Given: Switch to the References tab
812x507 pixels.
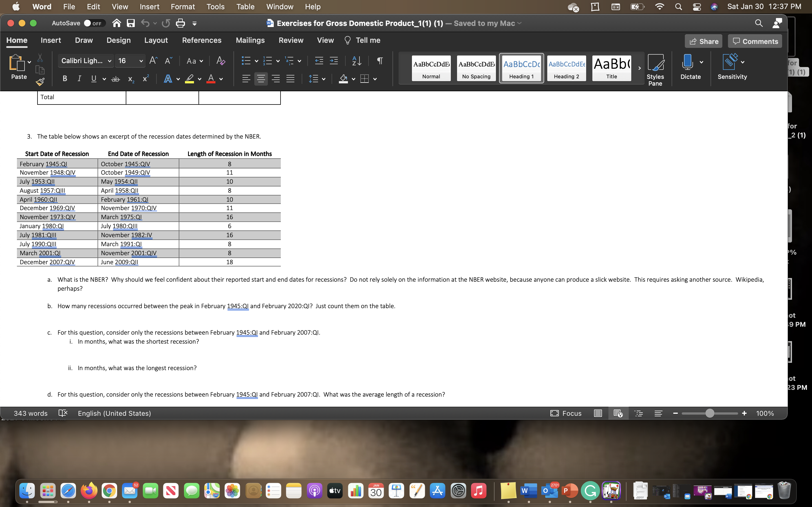Looking at the screenshot, I should coord(201,40).
